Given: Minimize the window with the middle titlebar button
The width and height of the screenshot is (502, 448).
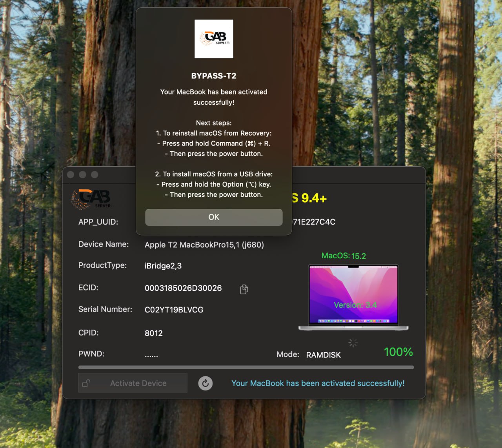Looking at the screenshot, I should [83, 175].
